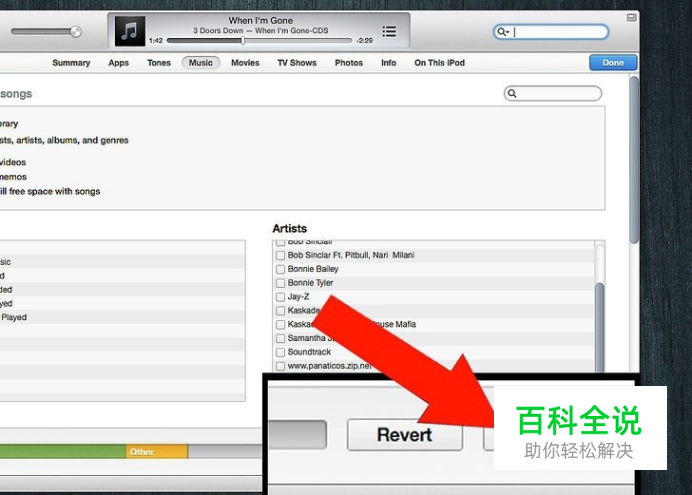The image size is (692, 495).
Task: Check the first Kaskade artist checkbox
Action: (x=280, y=311)
